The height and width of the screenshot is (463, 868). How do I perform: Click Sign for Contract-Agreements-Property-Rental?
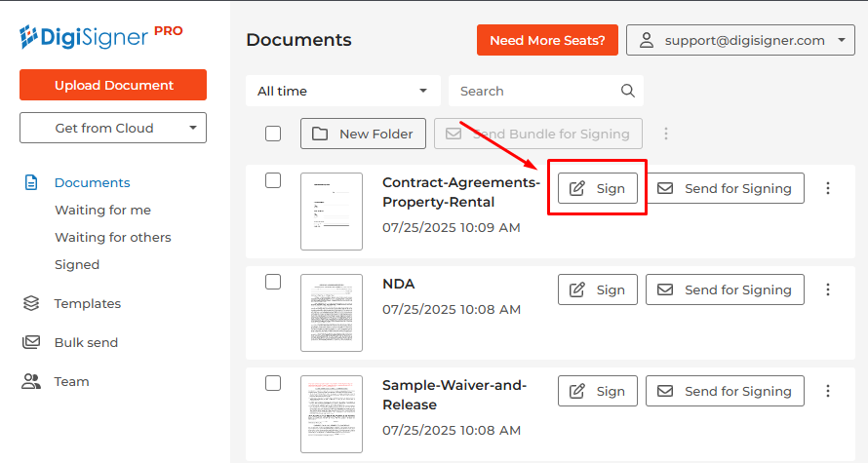point(598,188)
